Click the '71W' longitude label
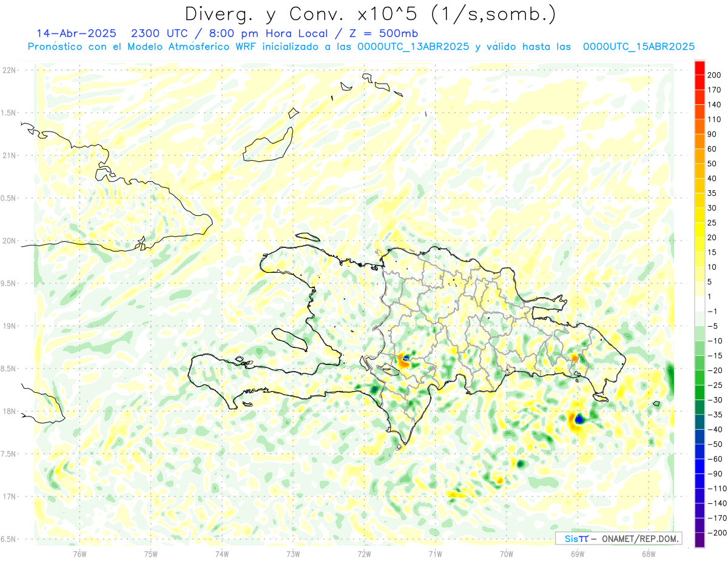This screenshot has width=728, height=562. [435, 554]
